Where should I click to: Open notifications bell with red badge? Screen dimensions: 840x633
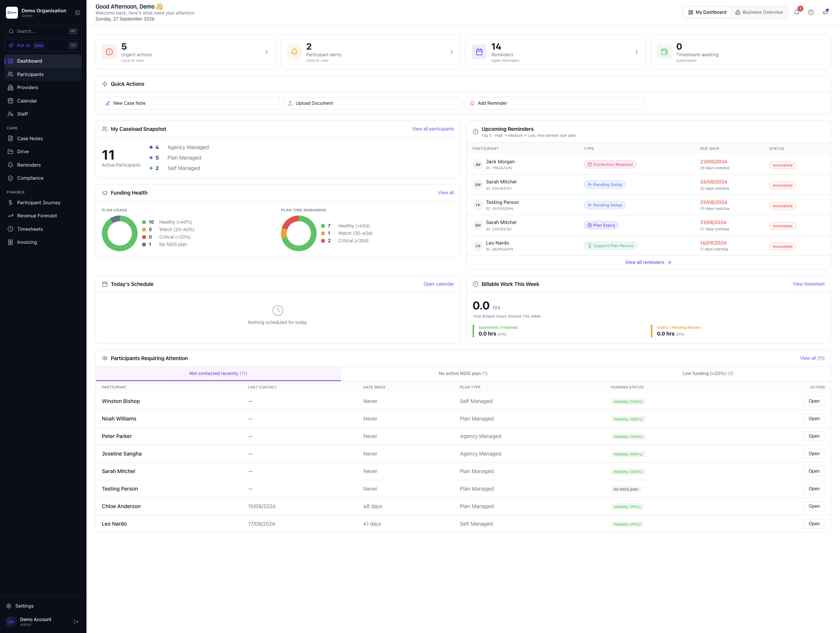[x=797, y=12]
